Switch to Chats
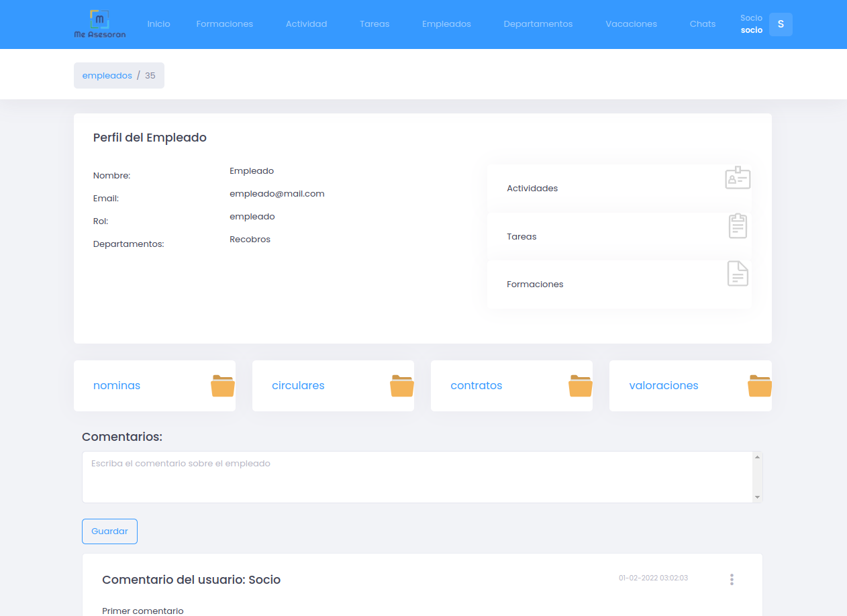This screenshot has width=847, height=616. point(702,23)
